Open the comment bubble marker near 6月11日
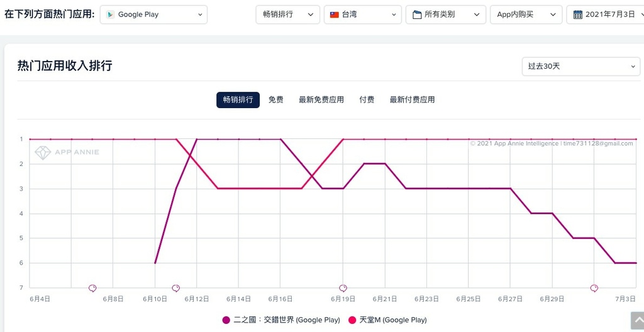The image size is (644, 332). (x=176, y=289)
